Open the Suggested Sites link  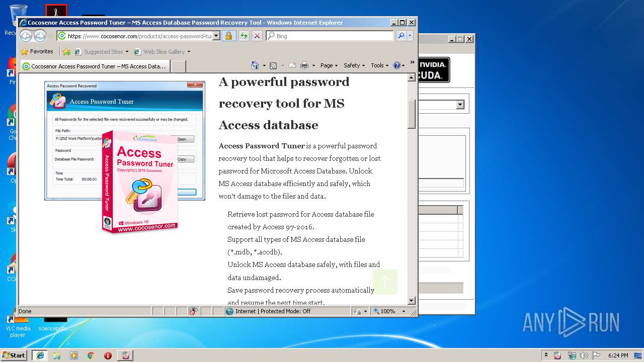pyautogui.click(x=101, y=51)
